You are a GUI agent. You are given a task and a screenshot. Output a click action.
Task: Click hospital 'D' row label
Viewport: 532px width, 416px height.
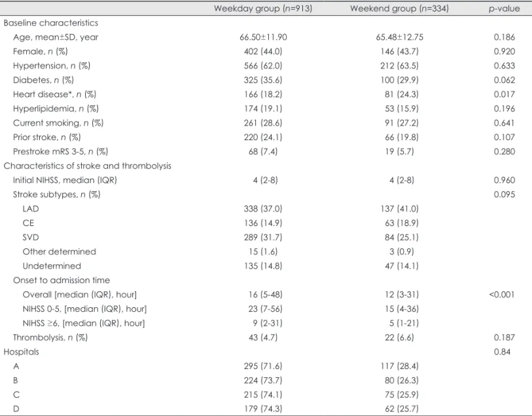click(x=16, y=409)
